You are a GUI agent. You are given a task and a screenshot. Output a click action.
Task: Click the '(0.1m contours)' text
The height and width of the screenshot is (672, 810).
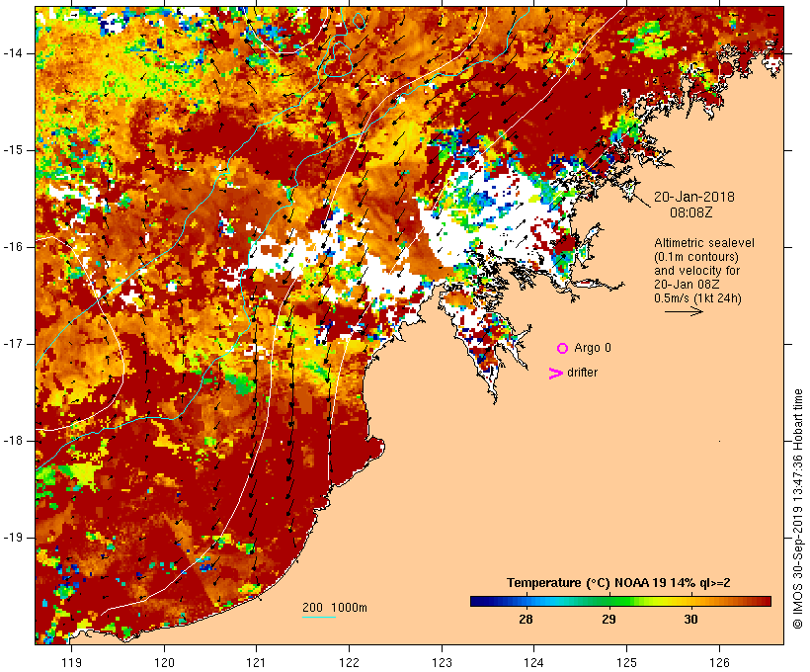(696, 257)
